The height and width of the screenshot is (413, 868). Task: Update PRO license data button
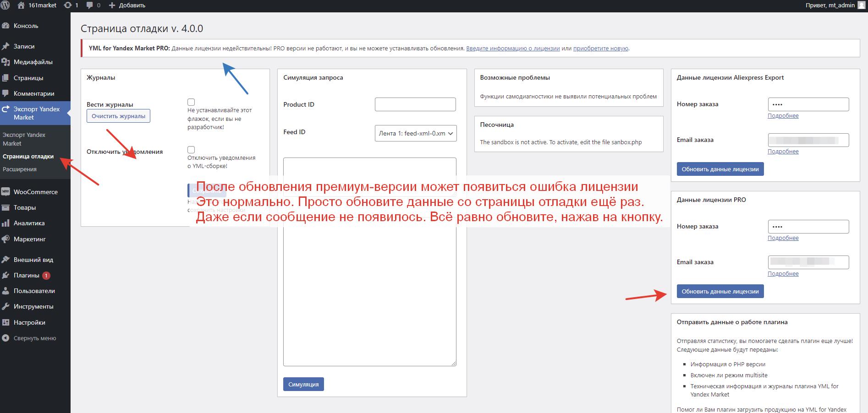point(720,291)
